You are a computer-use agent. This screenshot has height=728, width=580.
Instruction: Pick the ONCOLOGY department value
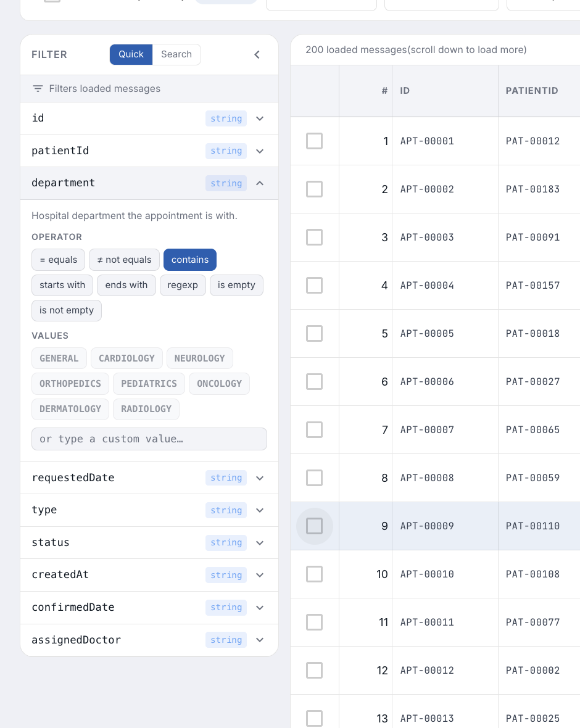pyautogui.click(x=219, y=384)
